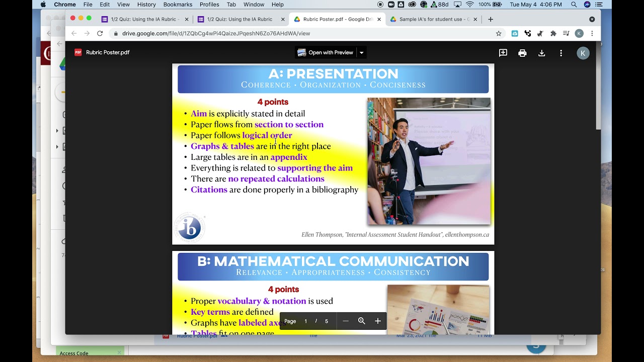Bookmark this page with the star icon
Viewport: 644px width, 362px height.
tap(499, 34)
